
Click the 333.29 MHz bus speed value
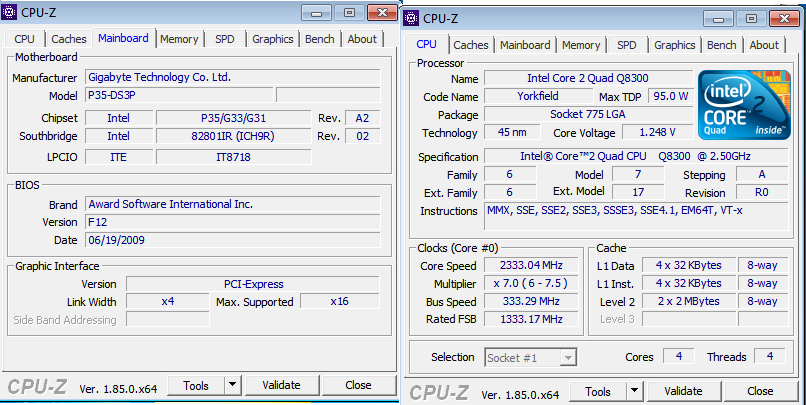531,301
